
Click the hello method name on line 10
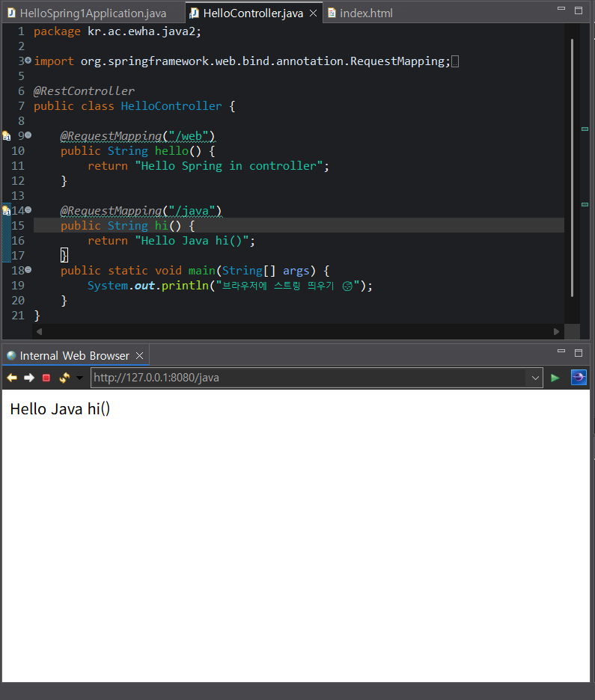tap(171, 151)
